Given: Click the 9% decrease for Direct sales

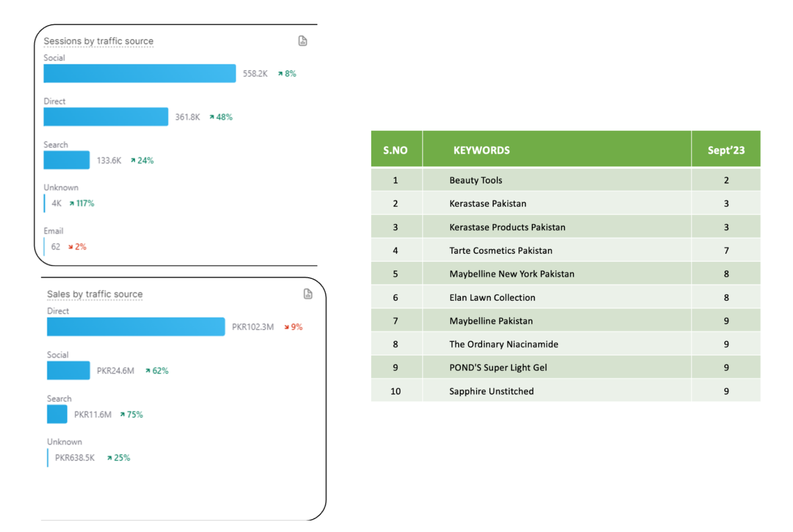Looking at the screenshot, I should point(293,327).
